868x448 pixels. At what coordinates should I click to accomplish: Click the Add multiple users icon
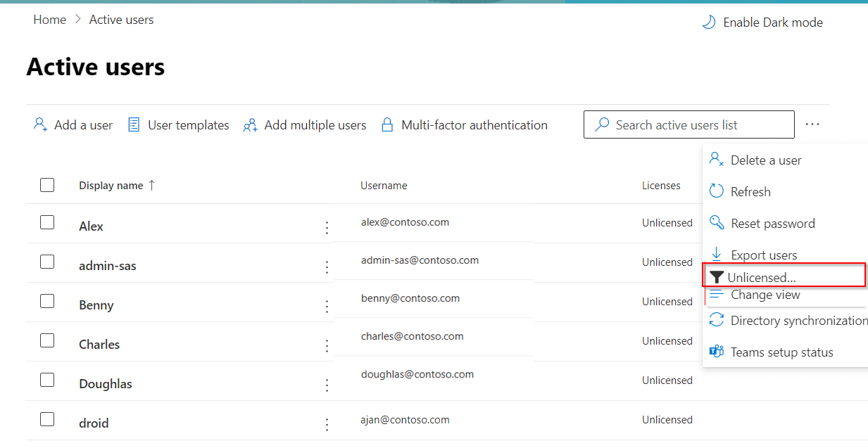[x=249, y=124]
